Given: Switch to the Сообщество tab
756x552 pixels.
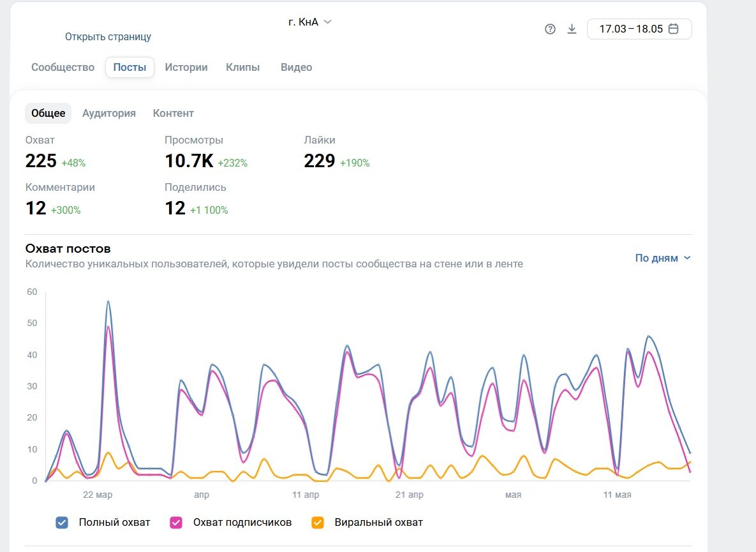Looking at the screenshot, I should pyautogui.click(x=63, y=68).
